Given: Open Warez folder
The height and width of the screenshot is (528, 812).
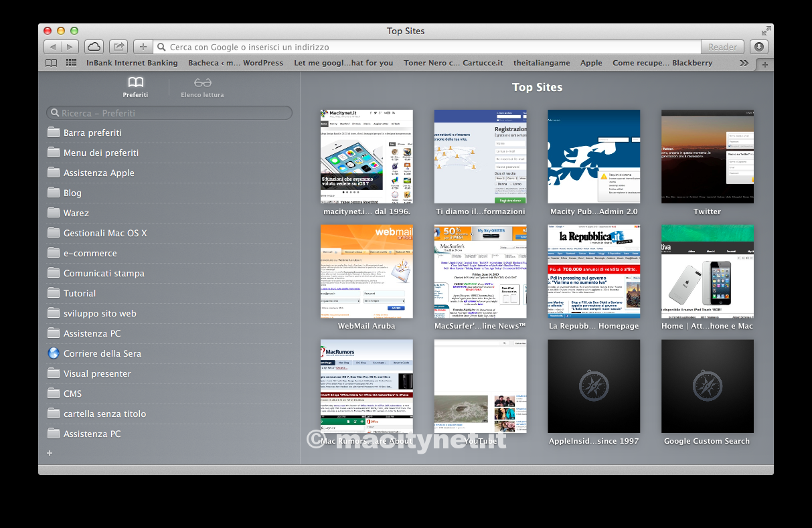Looking at the screenshot, I should pos(169,213).
